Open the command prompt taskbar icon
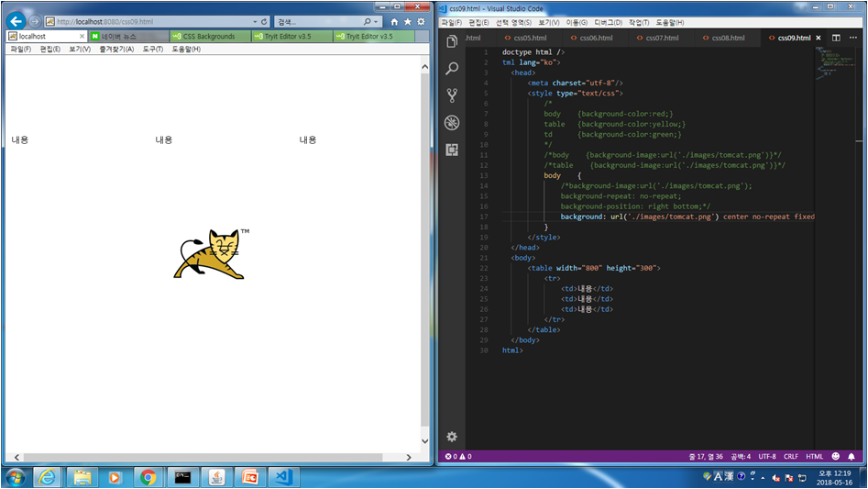 point(182,477)
